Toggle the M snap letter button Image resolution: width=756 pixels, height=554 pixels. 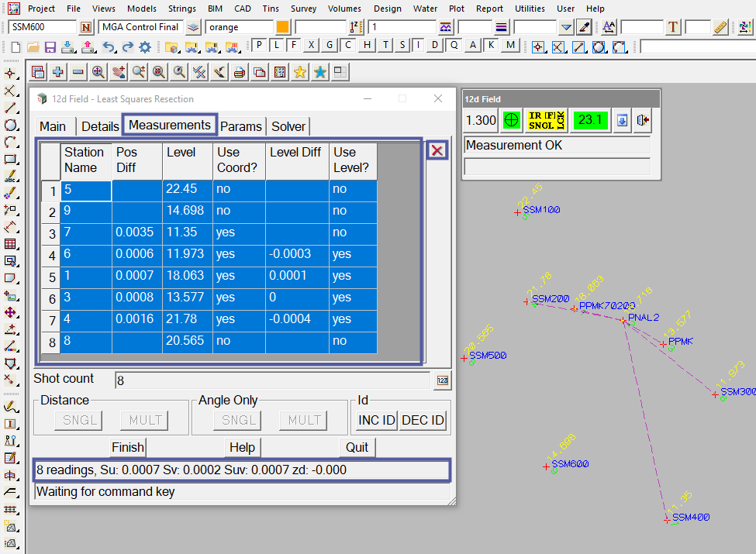[509, 45]
